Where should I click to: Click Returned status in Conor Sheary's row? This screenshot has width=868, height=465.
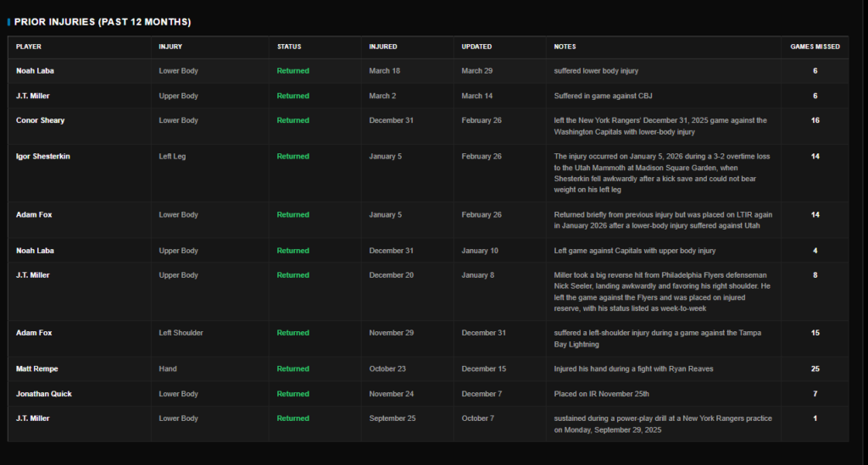coord(292,120)
